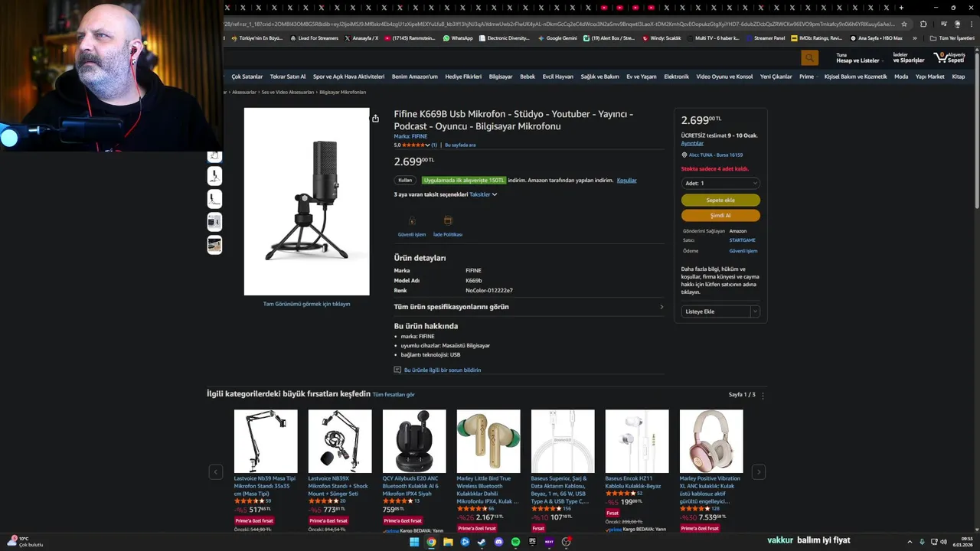Viewport: 980px width, 551px height.
Task: Open the Prime dropdown in the nav bar
Action: click(808, 77)
